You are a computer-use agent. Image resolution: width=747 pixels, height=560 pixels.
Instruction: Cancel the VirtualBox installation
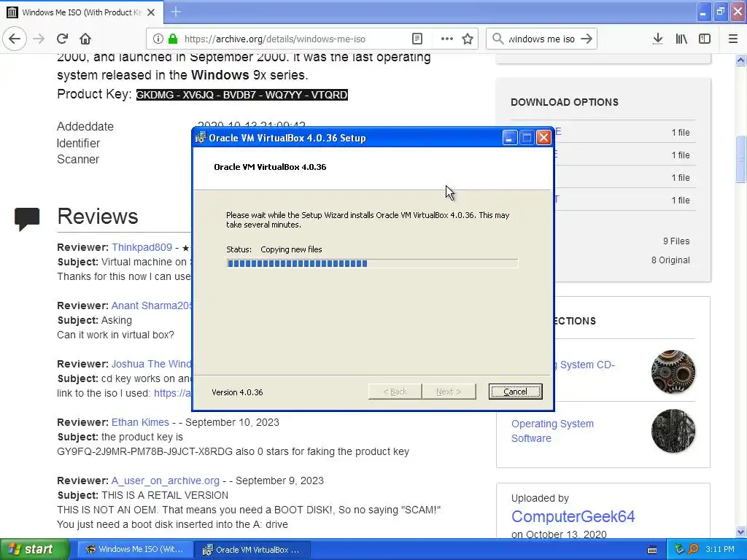515,392
